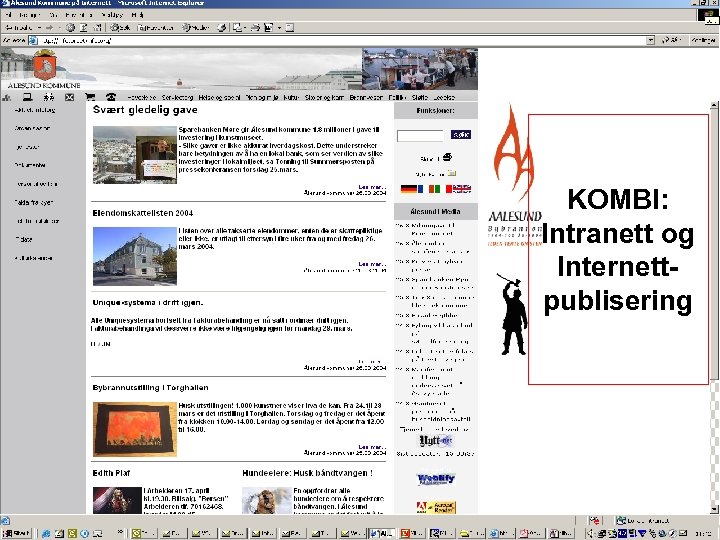This screenshot has height=540, width=720.
Task: Open Hundeeiere: Husk båndtvangen headline
Action: pyautogui.click(x=307, y=473)
